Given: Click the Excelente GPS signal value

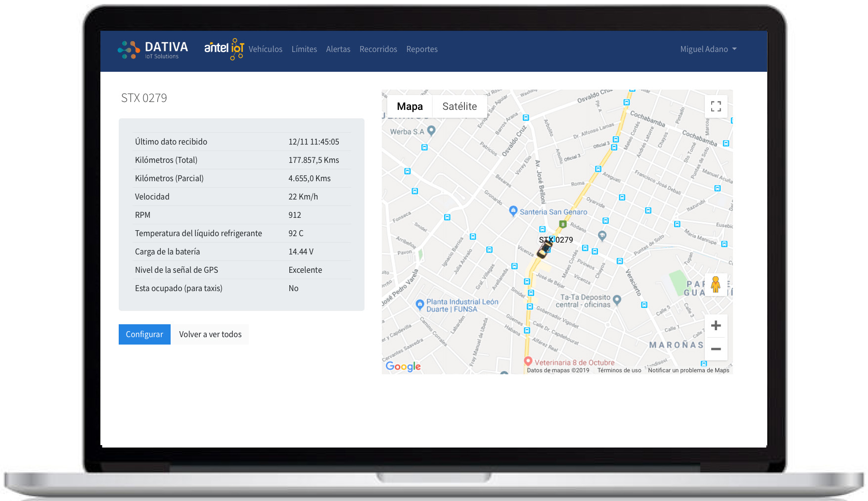Looking at the screenshot, I should pyautogui.click(x=305, y=270).
